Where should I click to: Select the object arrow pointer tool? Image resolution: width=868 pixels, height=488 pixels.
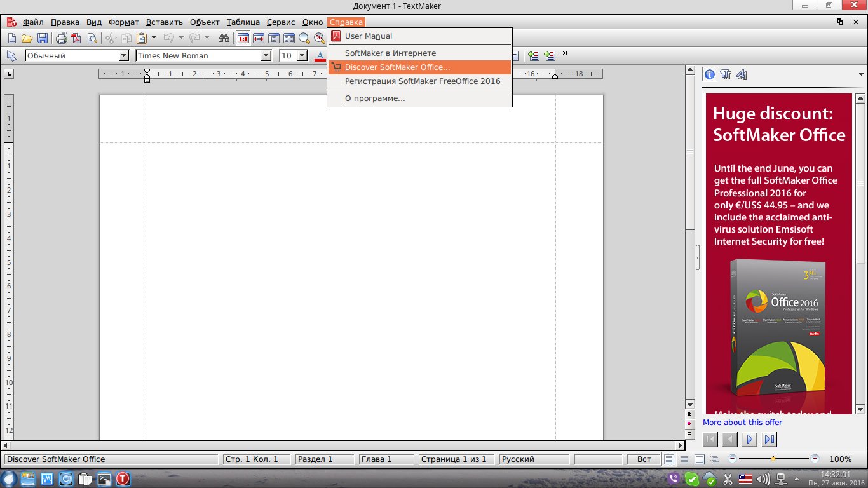[11, 56]
